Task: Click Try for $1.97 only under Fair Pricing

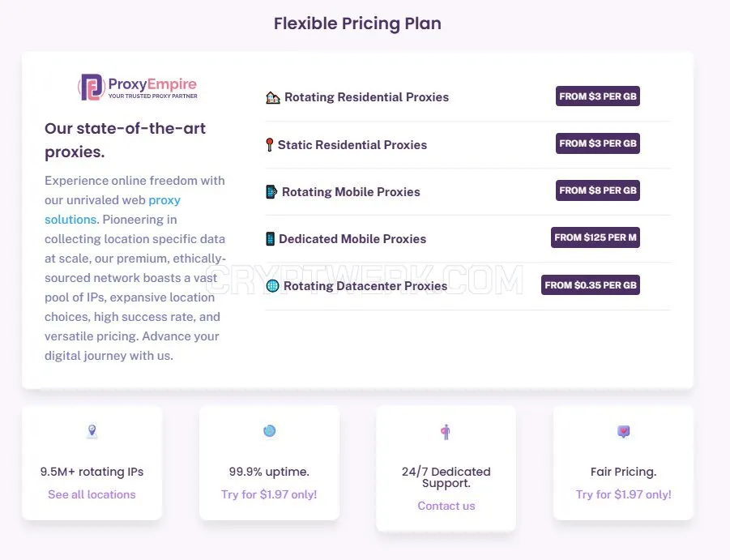Action: (x=623, y=494)
